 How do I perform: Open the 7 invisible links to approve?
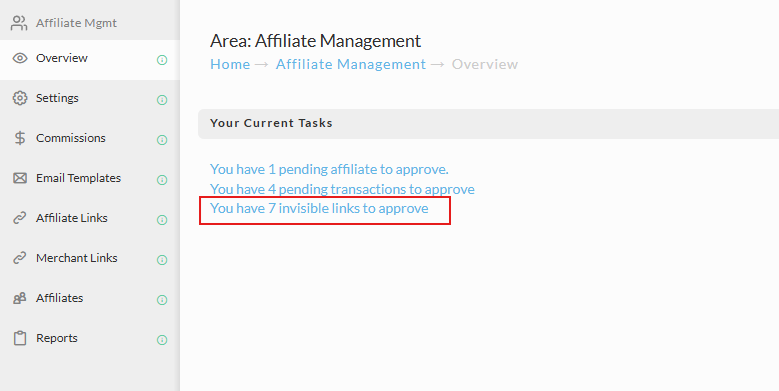[319, 208]
